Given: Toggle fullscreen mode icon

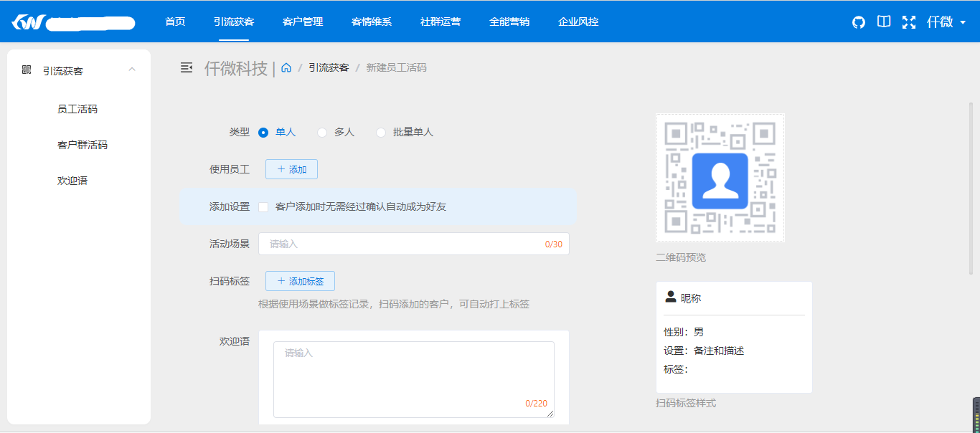Looking at the screenshot, I should click(x=909, y=22).
